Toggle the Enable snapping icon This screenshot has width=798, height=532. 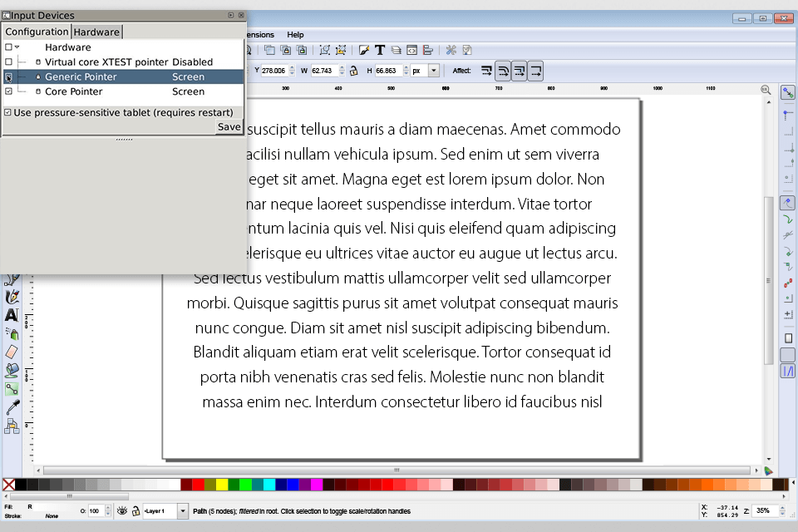788,92
